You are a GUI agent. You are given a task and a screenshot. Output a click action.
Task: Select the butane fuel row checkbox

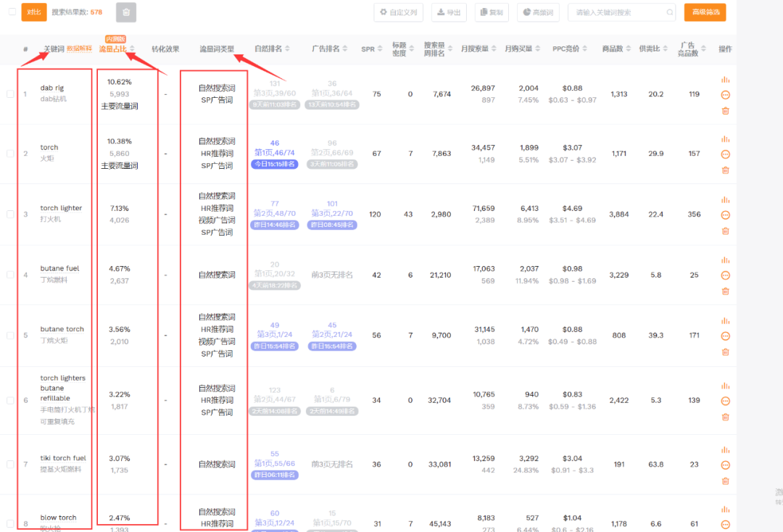tap(10, 275)
